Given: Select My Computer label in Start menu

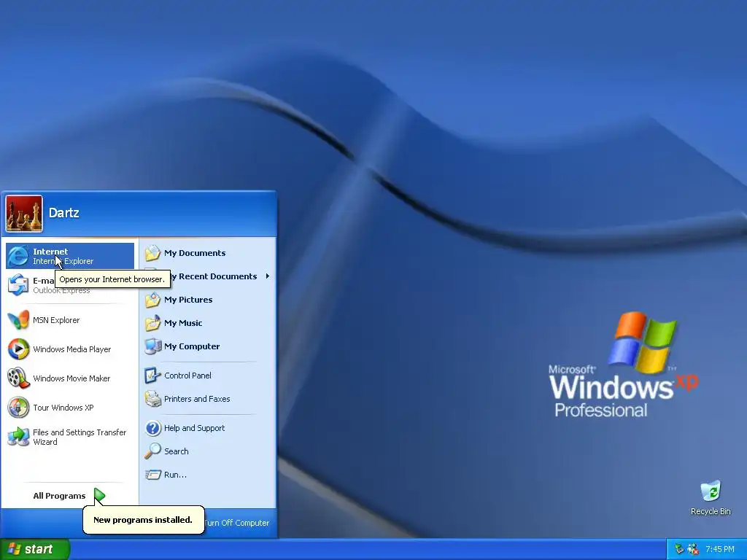Looking at the screenshot, I should pyautogui.click(x=192, y=346).
